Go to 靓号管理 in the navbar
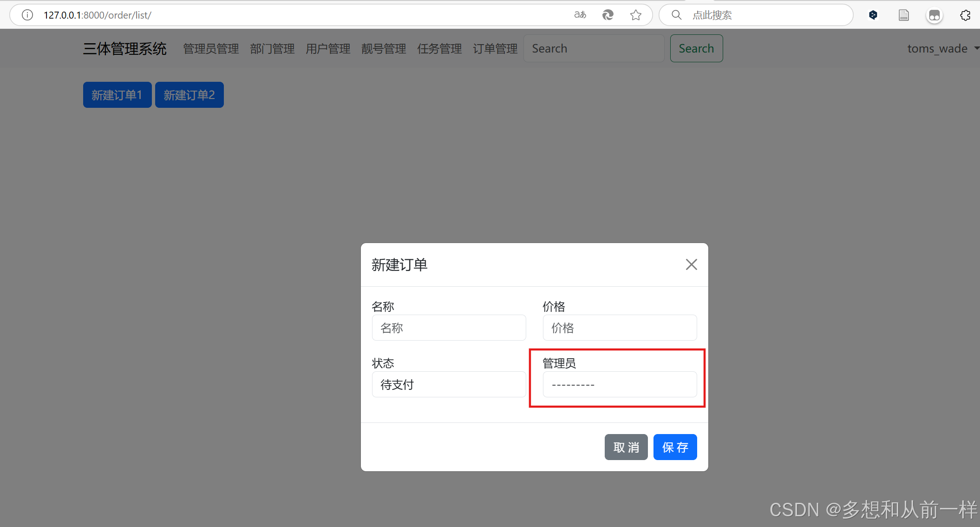The image size is (980, 527). (384, 48)
